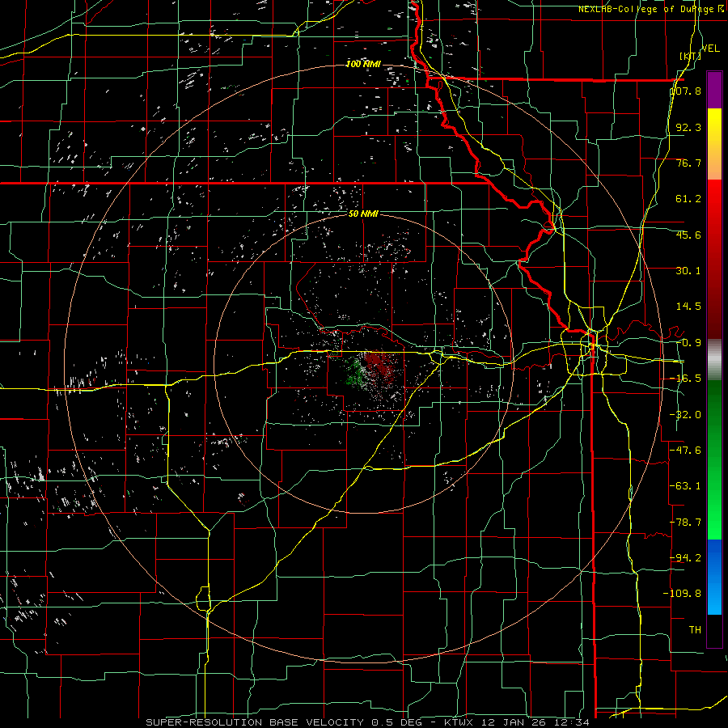728x728 pixels.
Task: Select the 61.2 velocity scale value
Action: pos(688,199)
